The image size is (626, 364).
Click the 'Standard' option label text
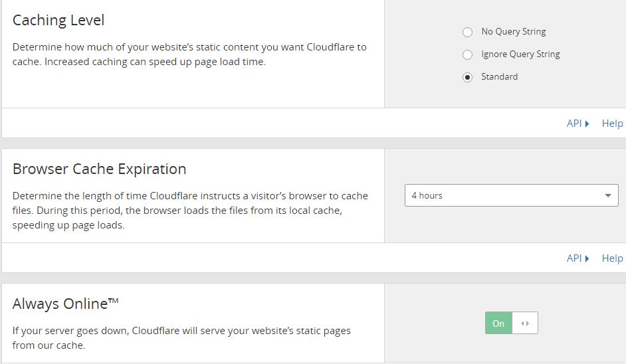pos(499,76)
